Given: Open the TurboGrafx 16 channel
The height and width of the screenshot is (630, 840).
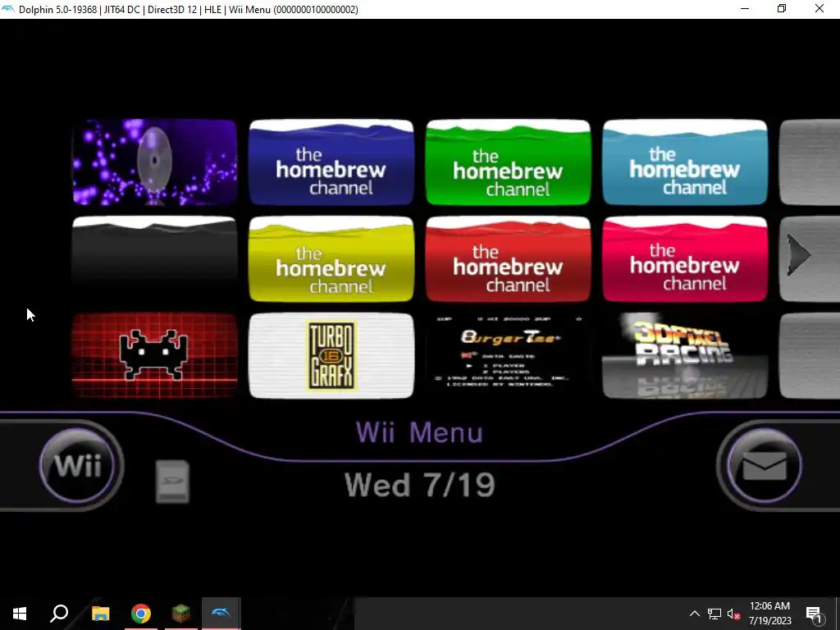Looking at the screenshot, I should point(331,356).
